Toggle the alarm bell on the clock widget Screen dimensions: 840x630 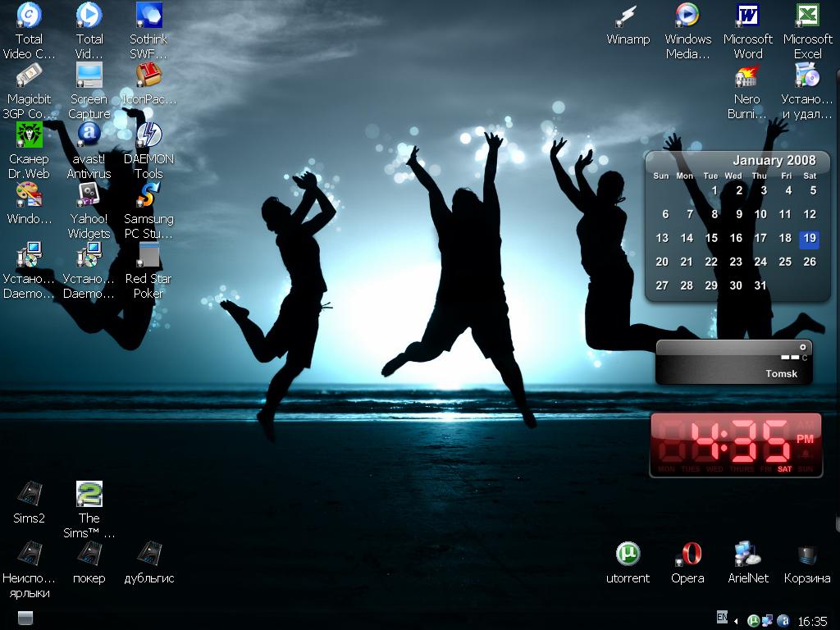805,455
